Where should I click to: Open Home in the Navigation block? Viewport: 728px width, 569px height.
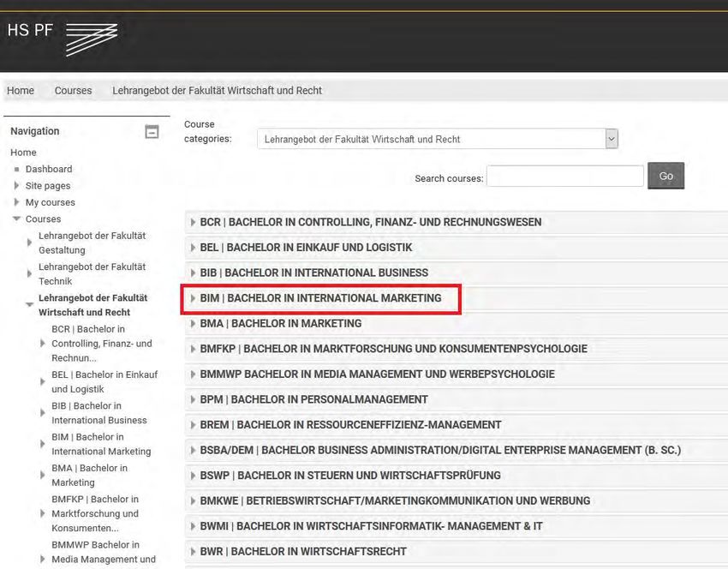[23, 153]
